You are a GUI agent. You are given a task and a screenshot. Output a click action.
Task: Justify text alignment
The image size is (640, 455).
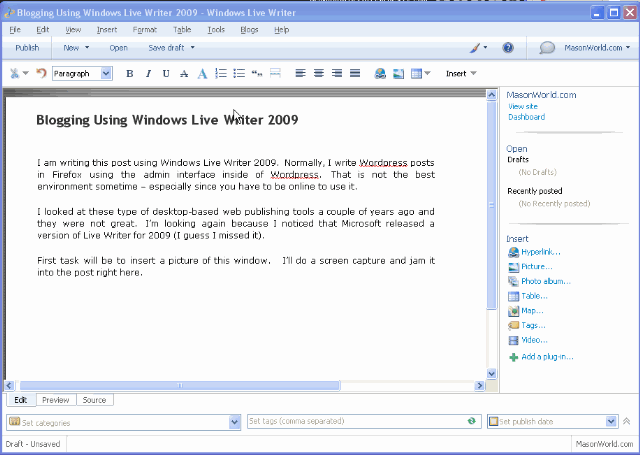[x=355, y=73]
